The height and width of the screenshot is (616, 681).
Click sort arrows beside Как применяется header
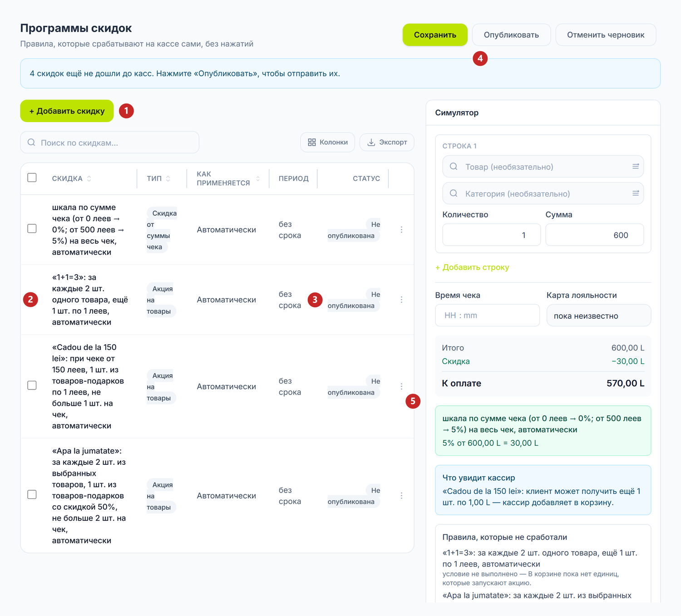pos(258,179)
